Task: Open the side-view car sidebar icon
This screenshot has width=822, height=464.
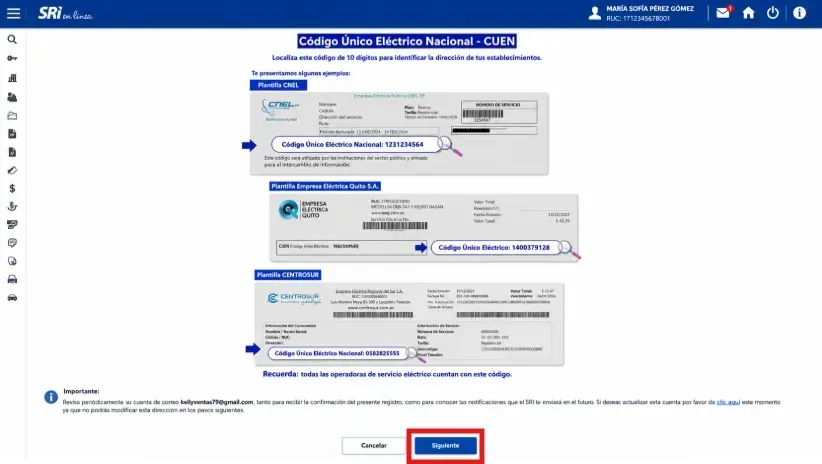Action: [x=12, y=297]
